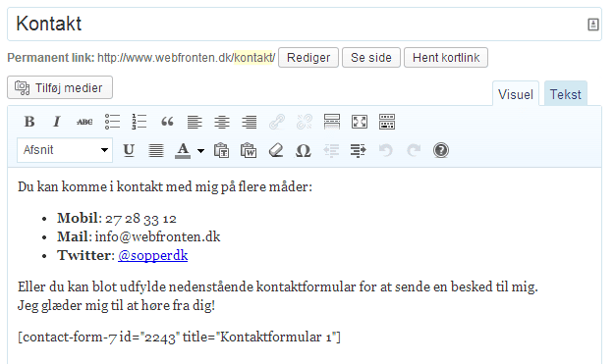This screenshot has width=615, height=364.
Task: Switch to fullscreen writing mode
Action: 360,122
